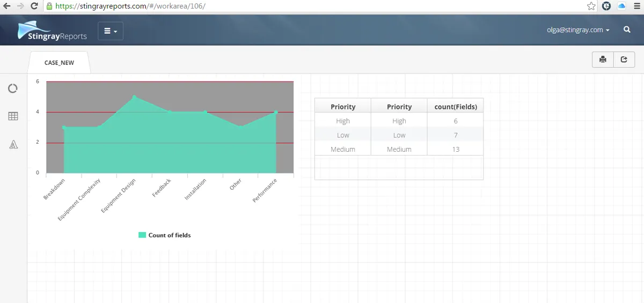Switch to the CASE_NEW tab
The height and width of the screenshot is (303, 644).
(x=59, y=63)
